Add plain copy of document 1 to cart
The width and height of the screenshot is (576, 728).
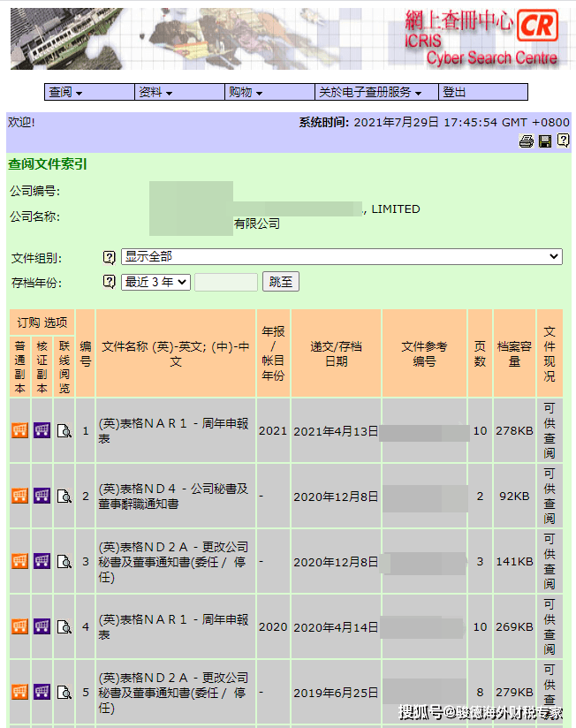pos(19,430)
